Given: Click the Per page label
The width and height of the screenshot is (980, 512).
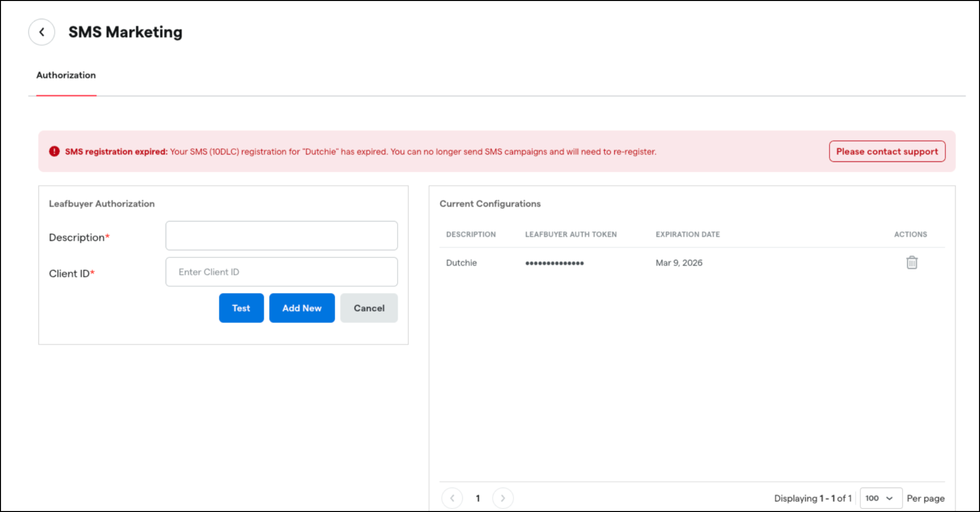Looking at the screenshot, I should coord(926,498).
